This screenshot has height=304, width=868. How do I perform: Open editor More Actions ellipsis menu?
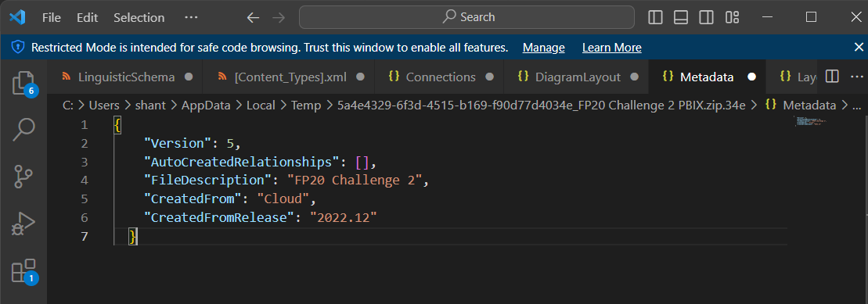click(855, 77)
